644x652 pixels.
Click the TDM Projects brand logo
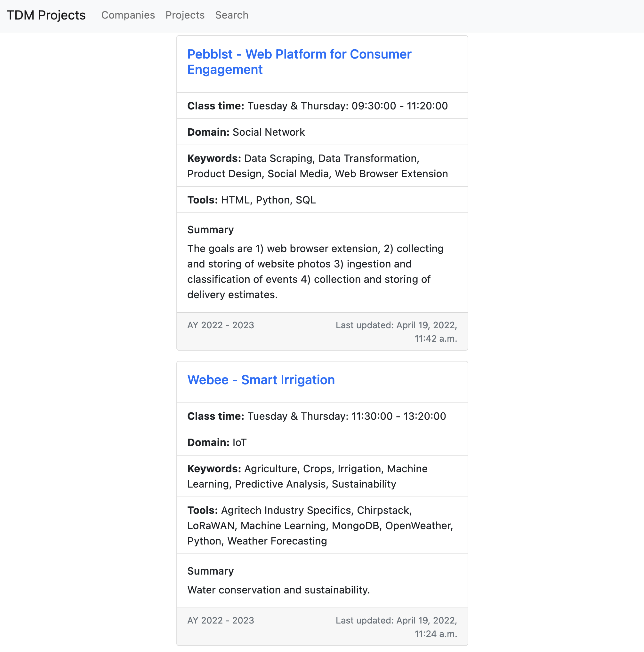46,15
